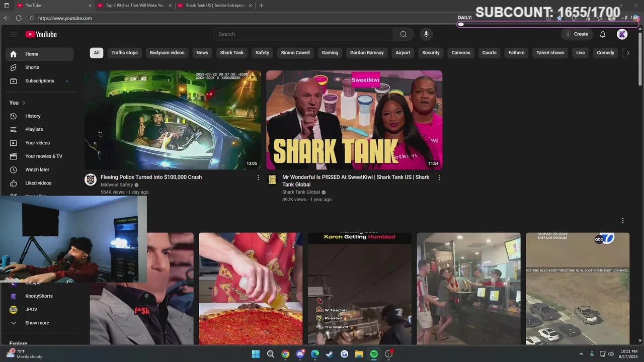Open a new browser tab
This screenshot has width=644, height=362.
click(261, 6)
